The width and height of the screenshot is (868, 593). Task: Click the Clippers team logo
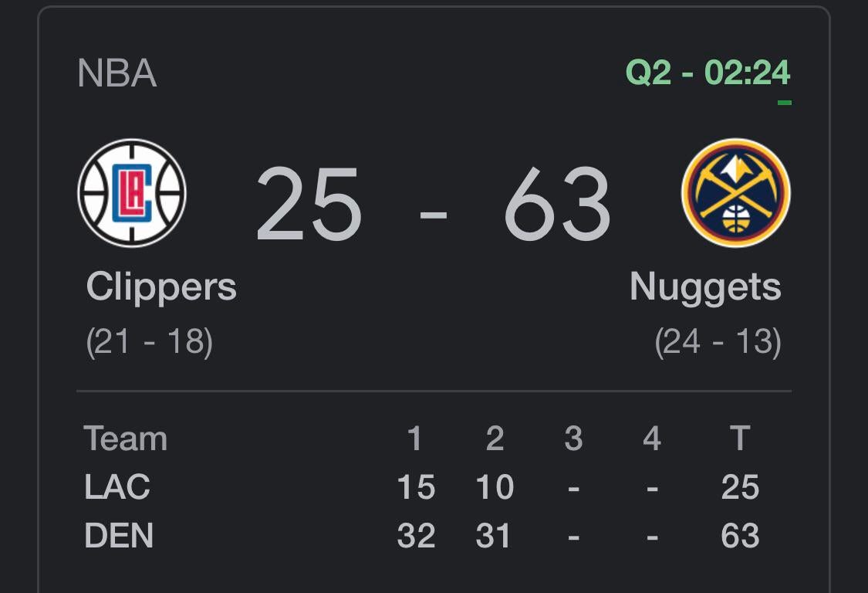click(x=132, y=193)
